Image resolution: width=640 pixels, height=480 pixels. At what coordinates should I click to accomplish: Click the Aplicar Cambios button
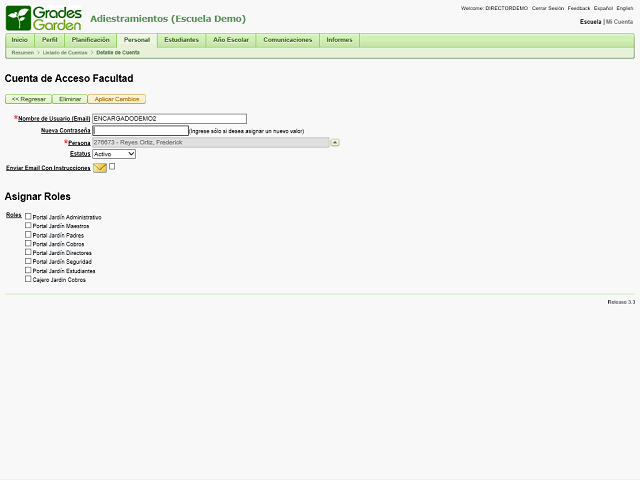(x=117, y=99)
